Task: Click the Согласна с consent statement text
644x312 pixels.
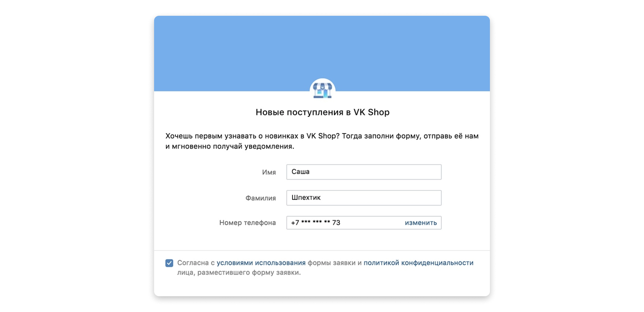Action: pos(196,262)
